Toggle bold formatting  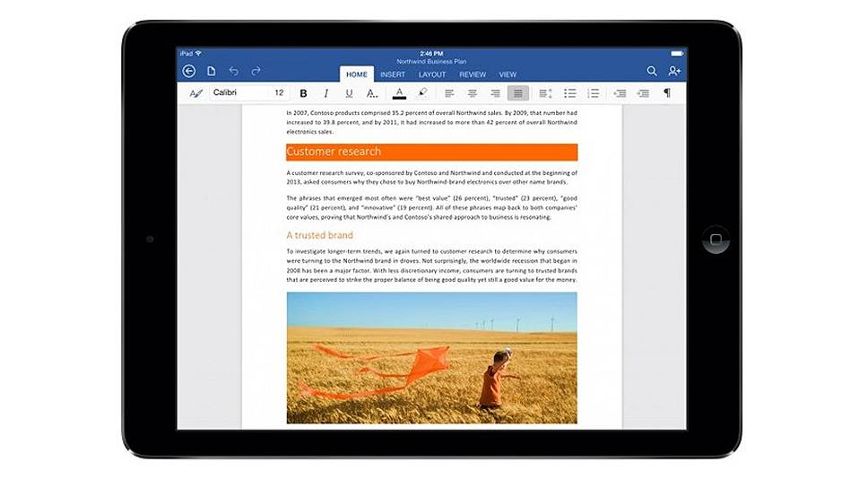coord(303,93)
